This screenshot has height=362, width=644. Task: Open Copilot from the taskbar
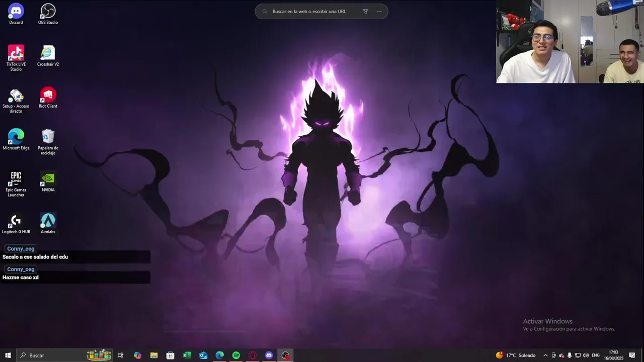pyautogui.click(x=137, y=355)
